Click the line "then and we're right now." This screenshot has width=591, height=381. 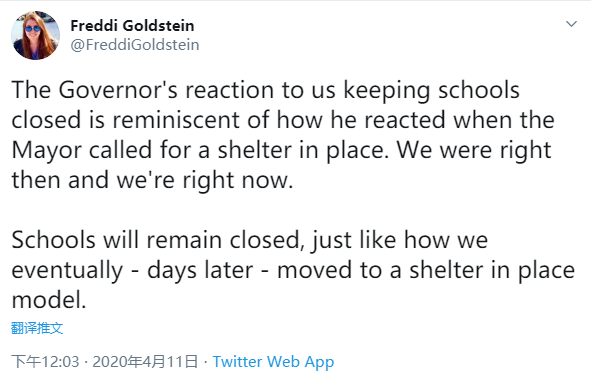pyautogui.click(x=152, y=180)
